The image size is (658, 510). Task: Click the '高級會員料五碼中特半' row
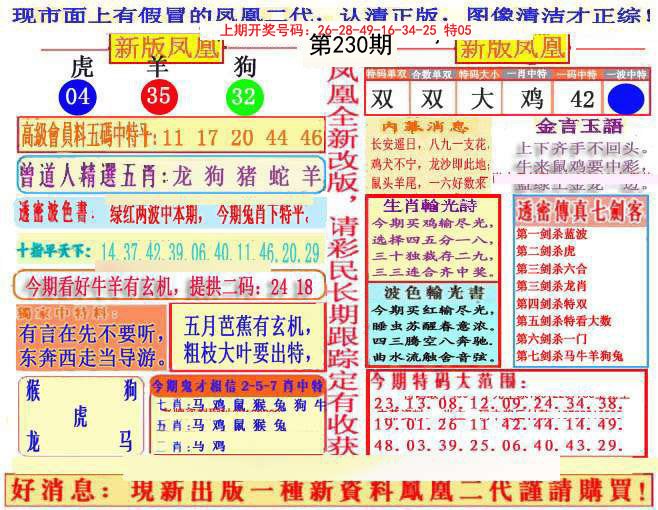[171, 135]
